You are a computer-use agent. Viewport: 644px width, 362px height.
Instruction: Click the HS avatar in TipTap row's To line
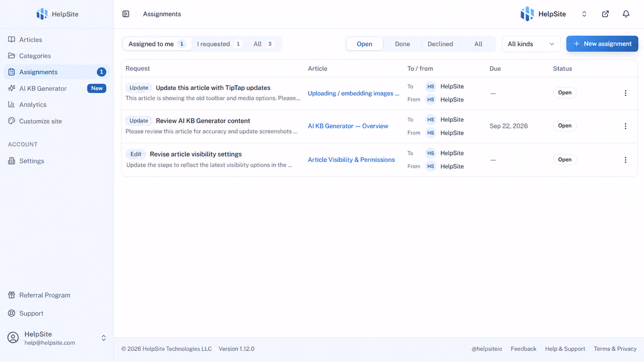pyautogui.click(x=430, y=86)
